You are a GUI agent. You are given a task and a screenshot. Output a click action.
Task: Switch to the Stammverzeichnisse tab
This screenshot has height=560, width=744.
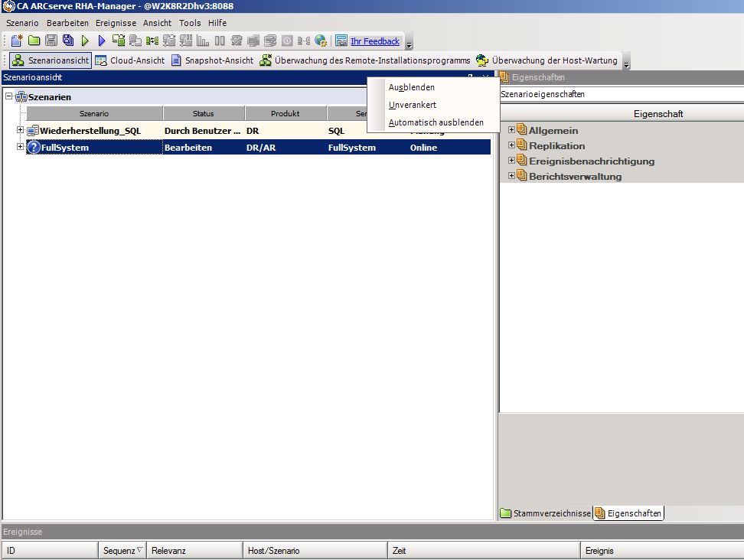(x=546, y=513)
